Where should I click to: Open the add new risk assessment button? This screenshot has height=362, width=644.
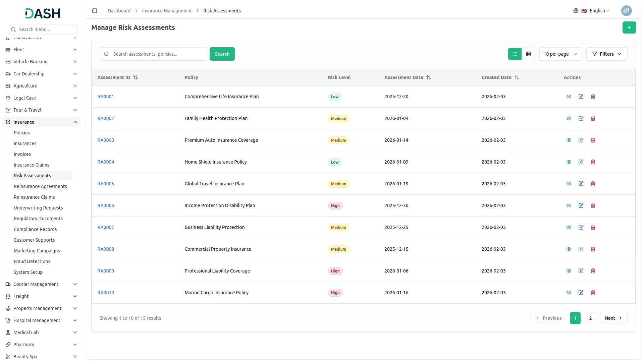[x=629, y=27]
